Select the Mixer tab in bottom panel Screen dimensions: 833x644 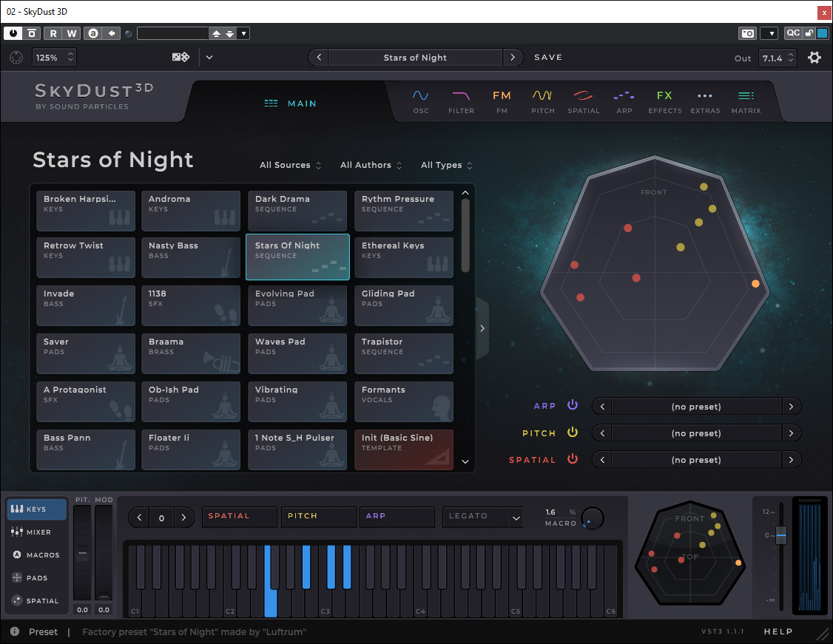click(36, 532)
